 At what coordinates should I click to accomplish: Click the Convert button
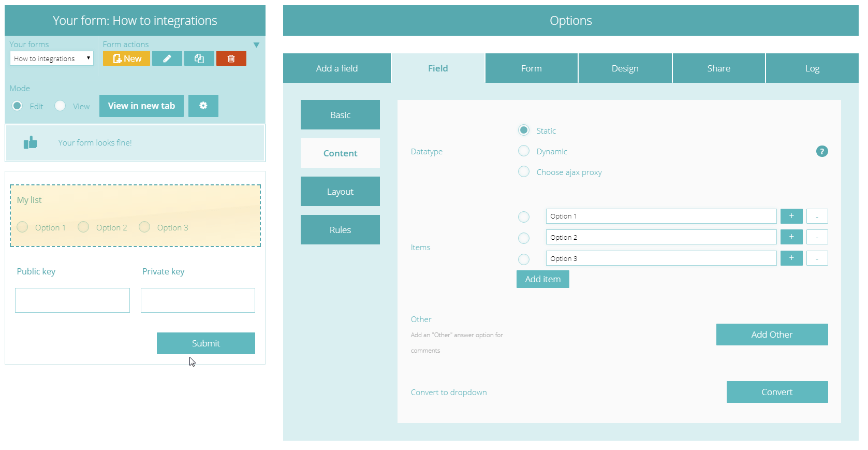777,392
